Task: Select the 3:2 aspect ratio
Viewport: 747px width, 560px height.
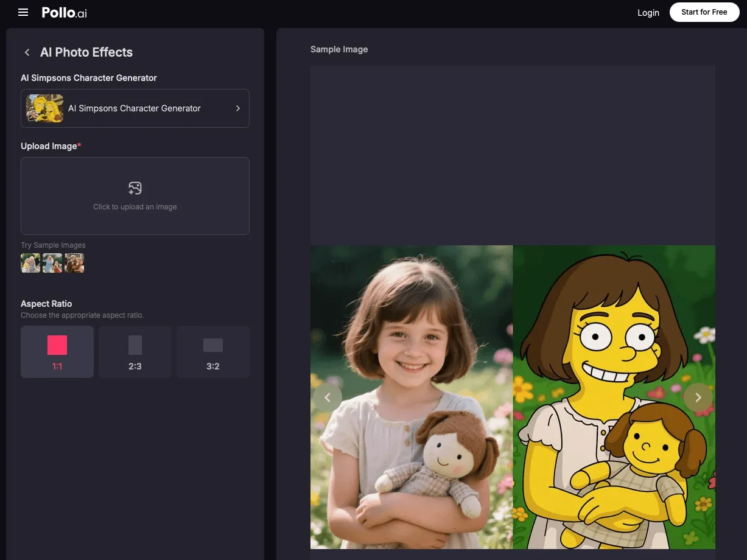Action: [213, 352]
